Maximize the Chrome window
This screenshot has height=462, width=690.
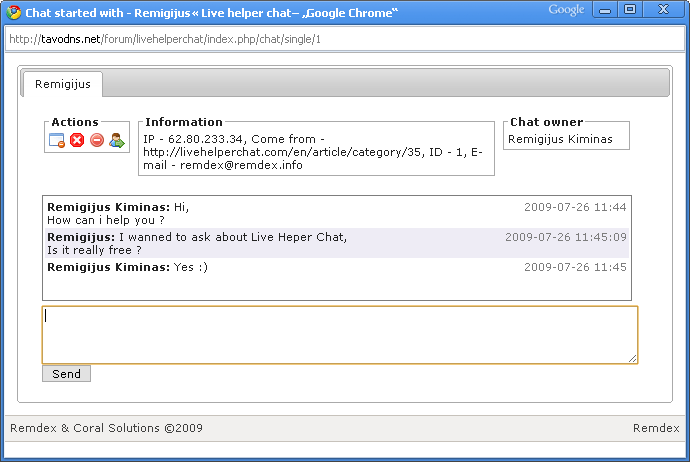[x=630, y=10]
